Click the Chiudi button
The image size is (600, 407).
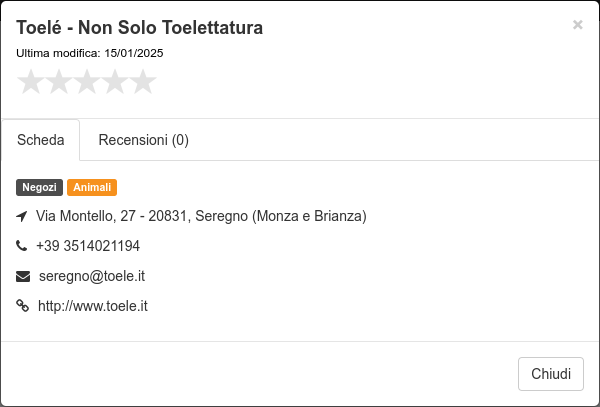(551, 374)
